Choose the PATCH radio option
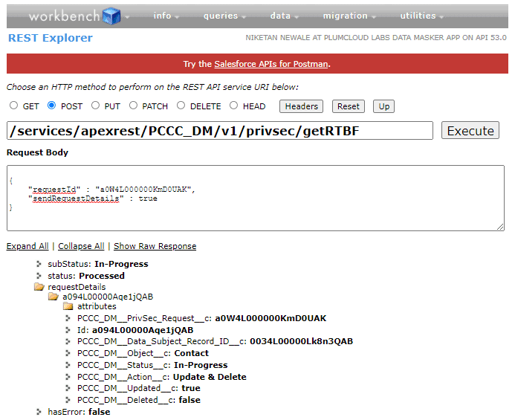Screen dimensions: 515x420 coord(134,106)
